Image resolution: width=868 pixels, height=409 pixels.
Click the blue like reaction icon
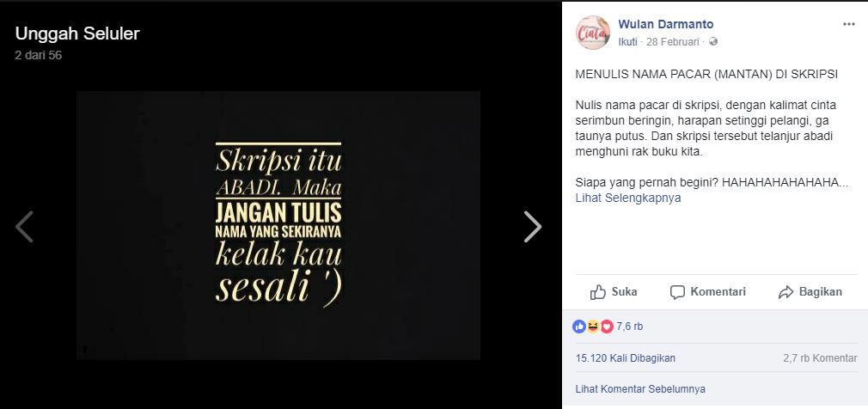tap(579, 327)
